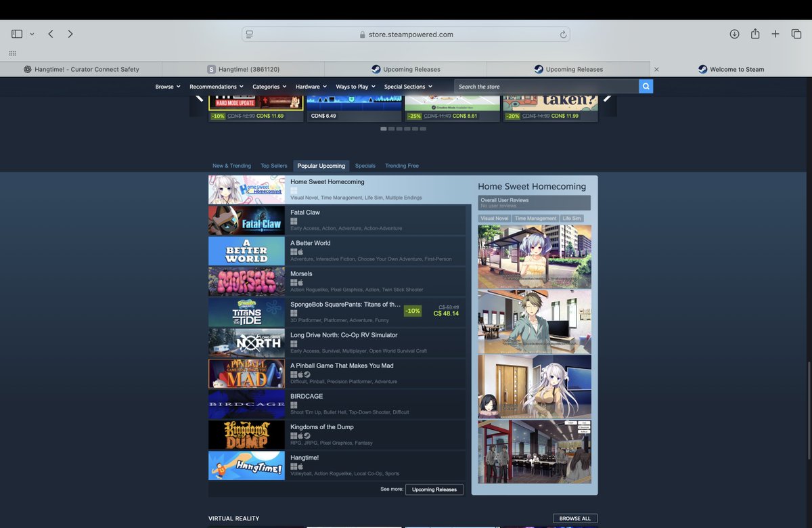Viewport: 812px width, 528px height.
Task: Expand the Special Sections dropdown
Action: tap(408, 87)
